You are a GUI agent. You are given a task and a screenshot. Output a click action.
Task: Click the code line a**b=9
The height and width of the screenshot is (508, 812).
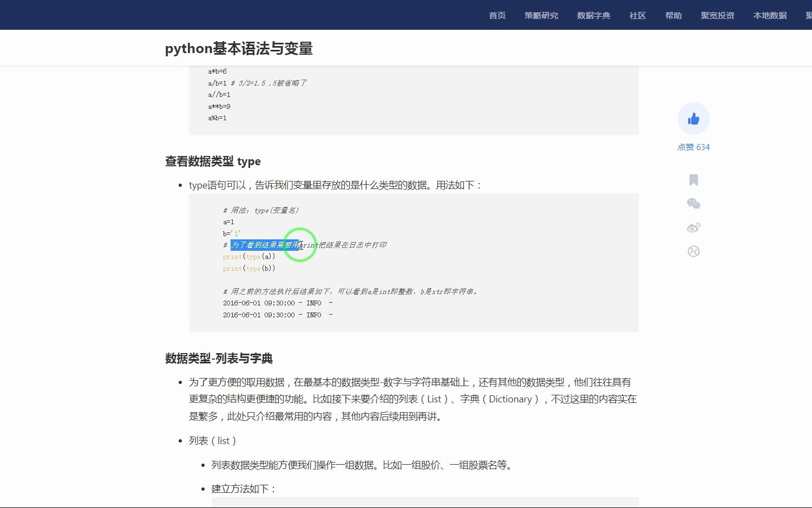pyautogui.click(x=219, y=107)
